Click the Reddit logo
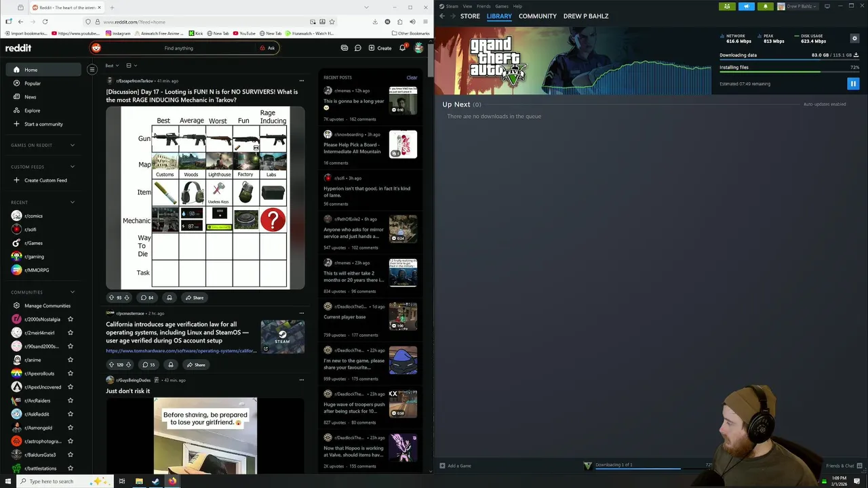This screenshot has width=868, height=488. [x=18, y=48]
